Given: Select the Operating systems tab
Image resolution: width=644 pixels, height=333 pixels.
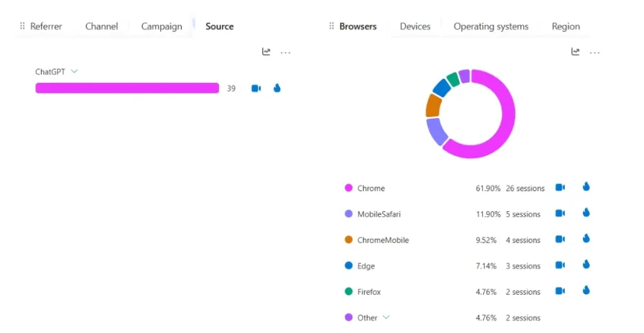Looking at the screenshot, I should coord(491,26).
